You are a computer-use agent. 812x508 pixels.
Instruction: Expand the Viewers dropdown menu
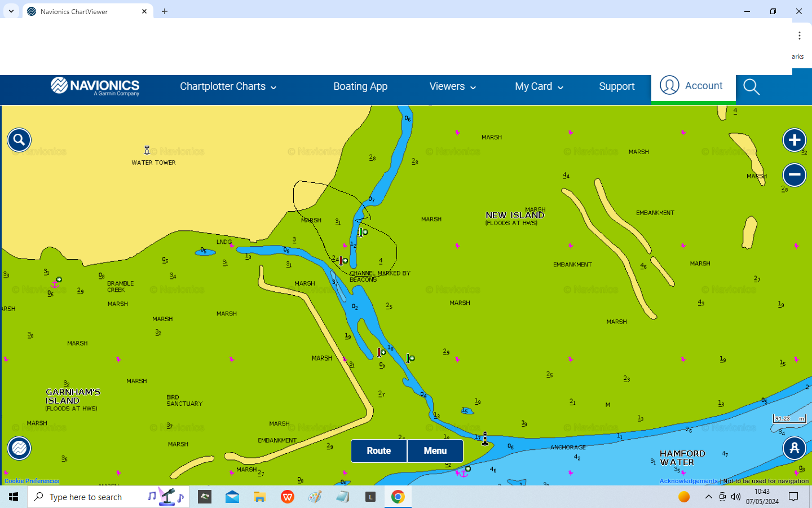[x=453, y=86]
